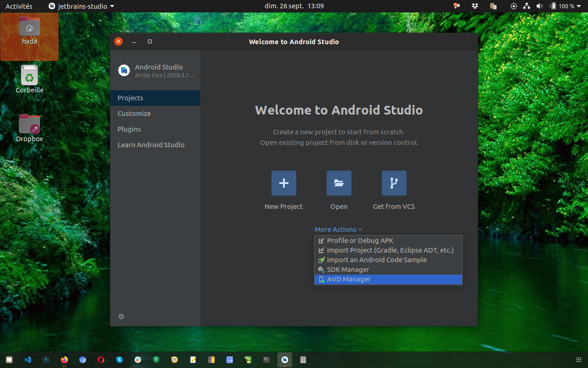Open the jetbrains-studio app menu
588x368 pixels.
point(81,6)
